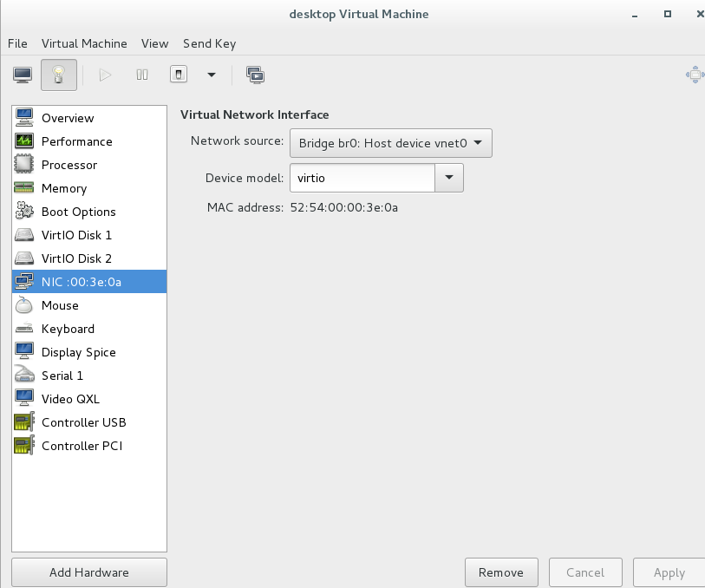Image resolution: width=705 pixels, height=588 pixels.
Task: Open the View menu
Action: pyautogui.click(x=154, y=43)
